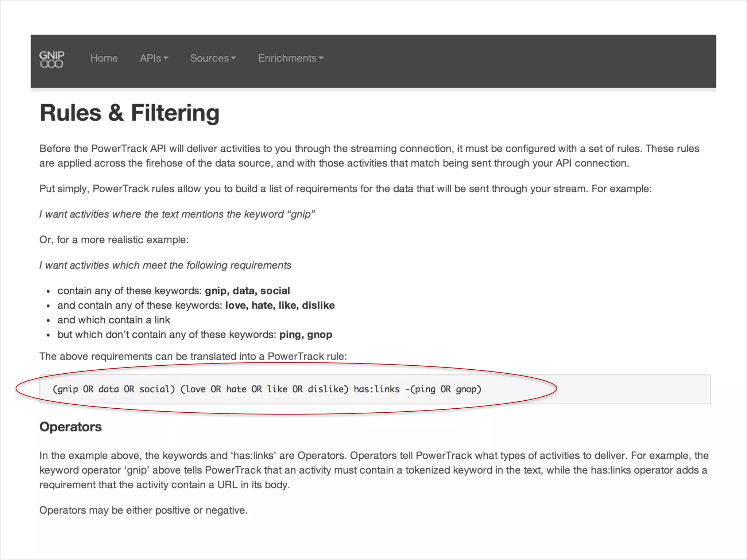Click the GNIP logo icon

tap(51, 59)
